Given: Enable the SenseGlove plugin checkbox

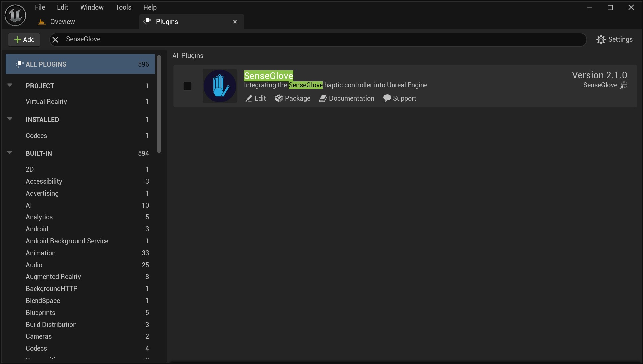Looking at the screenshot, I should point(187,86).
